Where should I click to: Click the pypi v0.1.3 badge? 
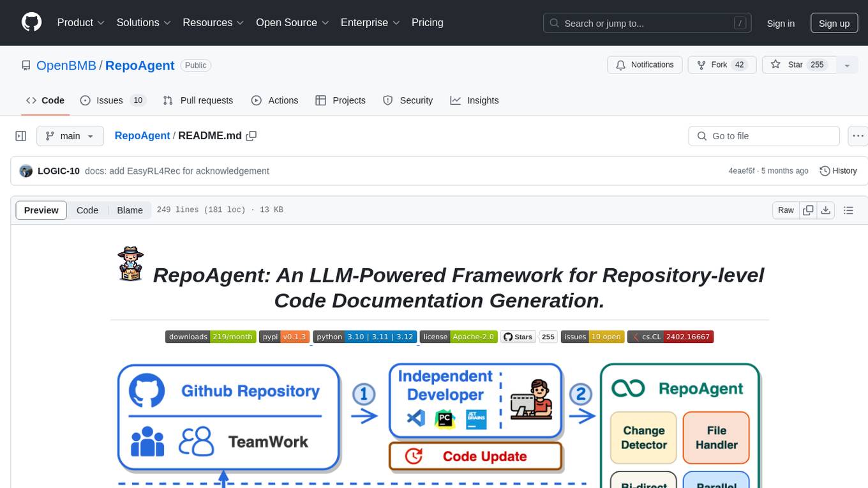tap(285, 337)
